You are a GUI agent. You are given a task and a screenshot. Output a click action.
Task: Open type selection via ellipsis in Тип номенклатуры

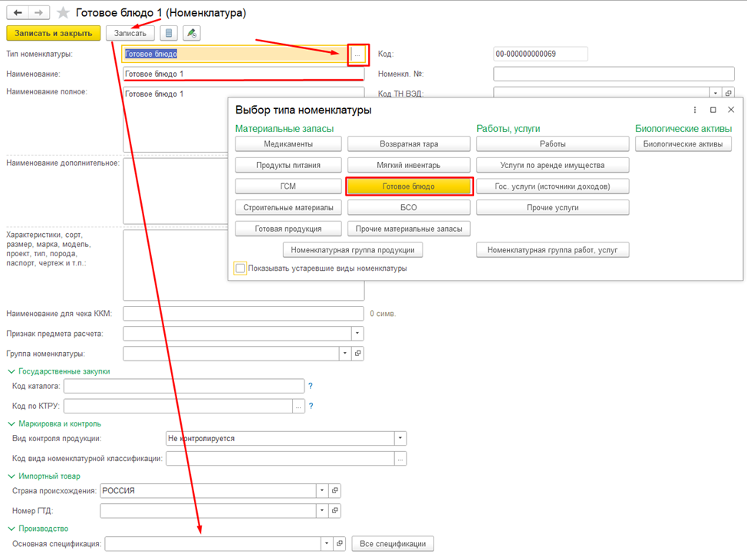click(357, 54)
